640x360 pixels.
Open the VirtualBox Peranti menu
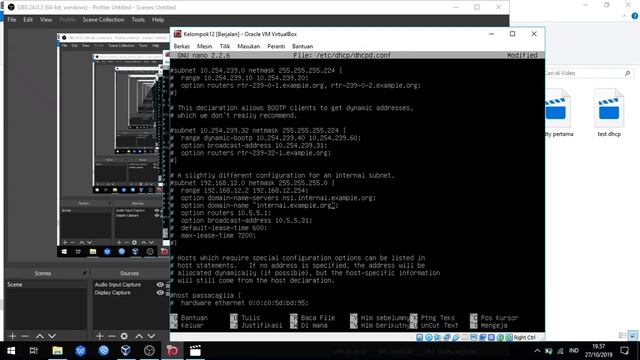[x=276, y=46]
